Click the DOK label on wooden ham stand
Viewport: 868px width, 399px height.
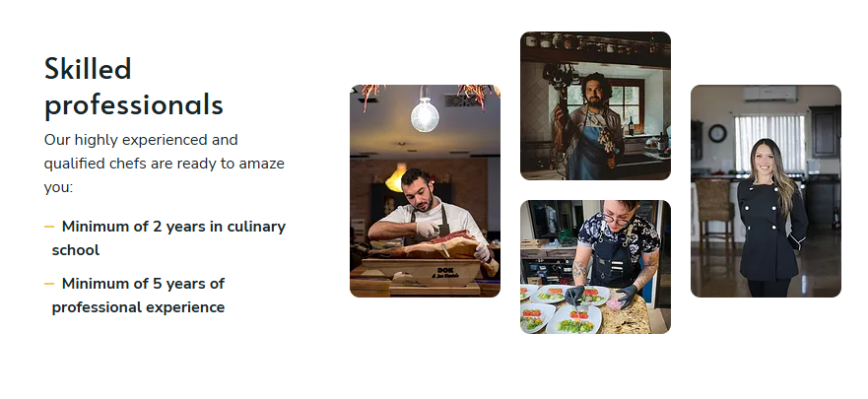(x=445, y=272)
